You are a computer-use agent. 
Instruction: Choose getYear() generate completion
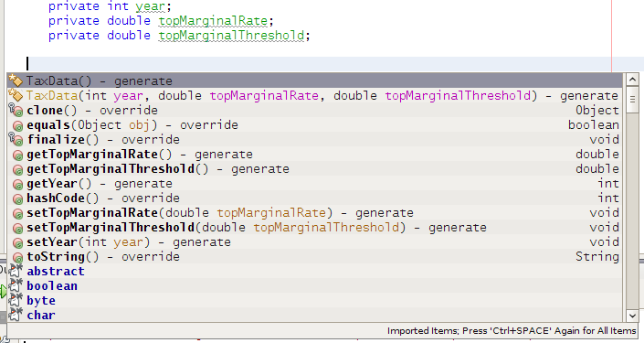click(314, 184)
